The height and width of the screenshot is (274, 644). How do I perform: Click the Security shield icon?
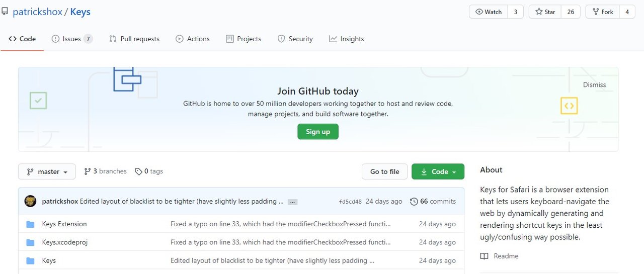click(x=281, y=39)
